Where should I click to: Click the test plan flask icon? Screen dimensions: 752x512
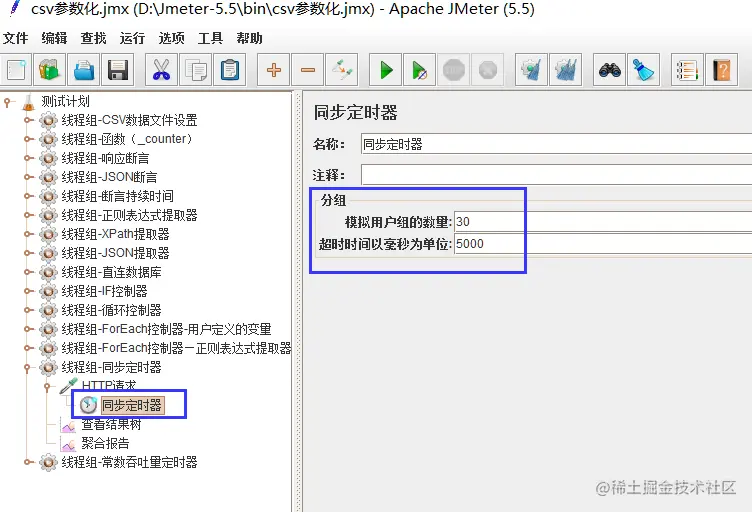pos(29,102)
